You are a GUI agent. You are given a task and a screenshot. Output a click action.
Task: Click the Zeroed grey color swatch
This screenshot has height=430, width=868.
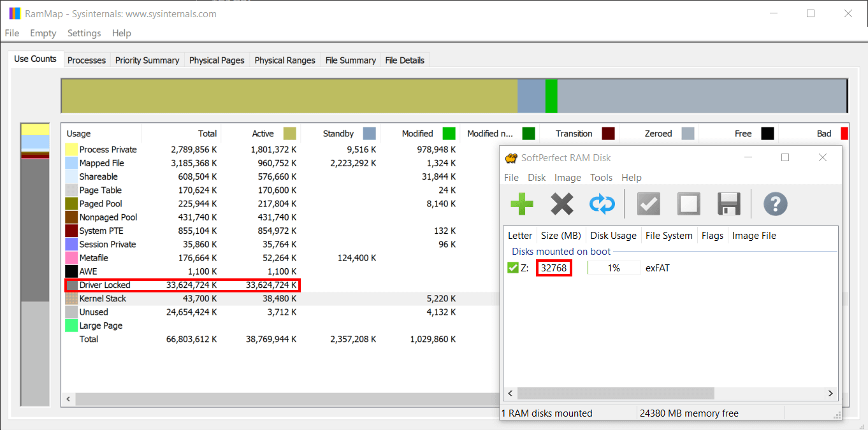click(688, 134)
